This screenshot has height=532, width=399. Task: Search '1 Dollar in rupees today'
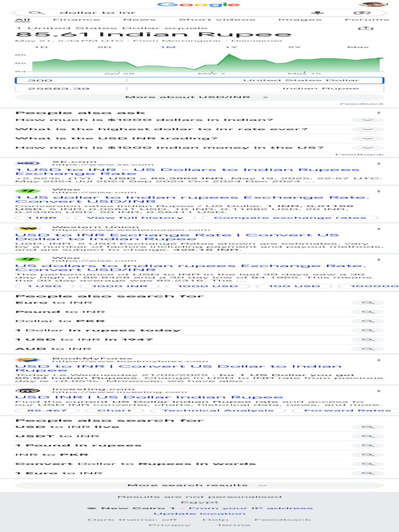(199, 330)
